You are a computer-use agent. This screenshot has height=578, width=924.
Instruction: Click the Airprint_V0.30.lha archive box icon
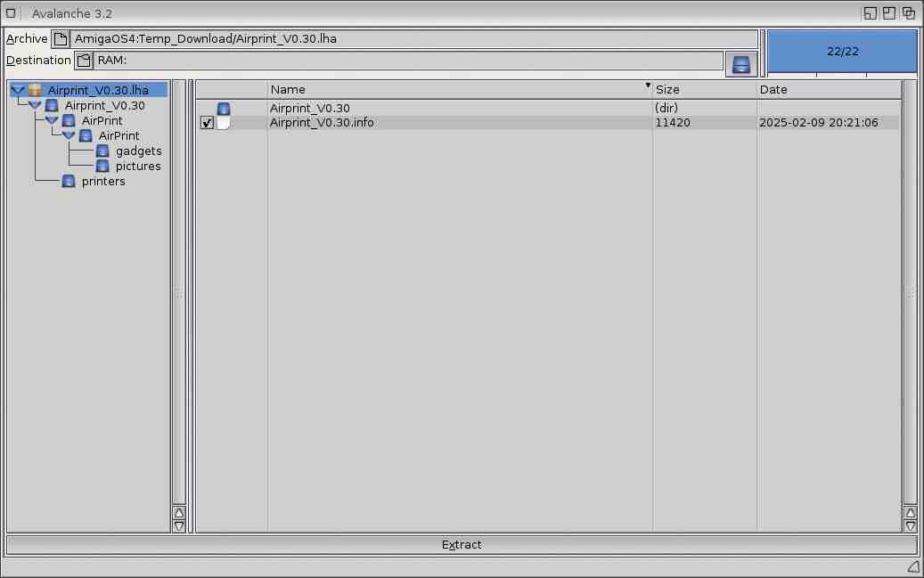(36, 90)
